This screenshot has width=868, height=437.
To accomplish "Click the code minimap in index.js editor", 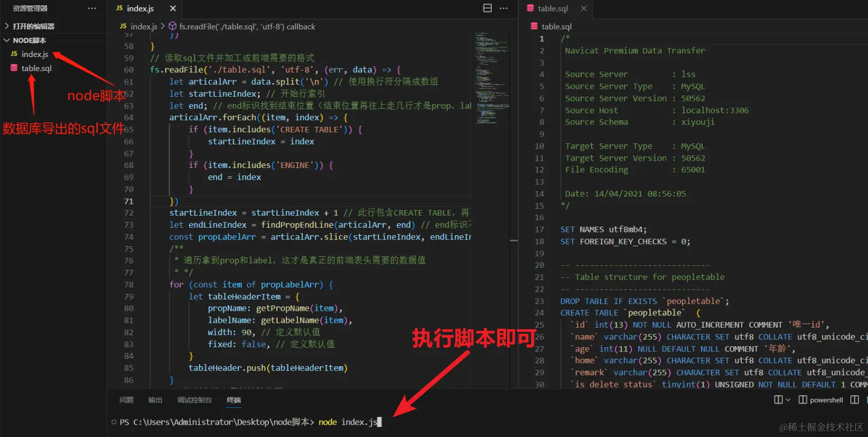I will coord(492,78).
